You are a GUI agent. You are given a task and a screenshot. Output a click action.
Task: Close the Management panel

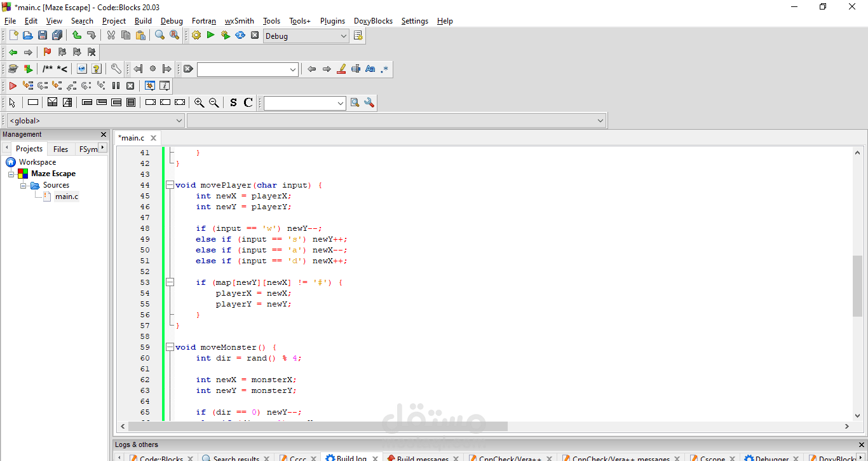(104, 134)
